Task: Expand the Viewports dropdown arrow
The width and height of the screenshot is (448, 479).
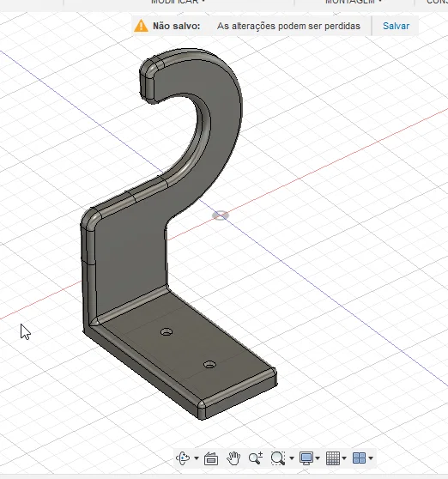Action: click(x=371, y=458)
